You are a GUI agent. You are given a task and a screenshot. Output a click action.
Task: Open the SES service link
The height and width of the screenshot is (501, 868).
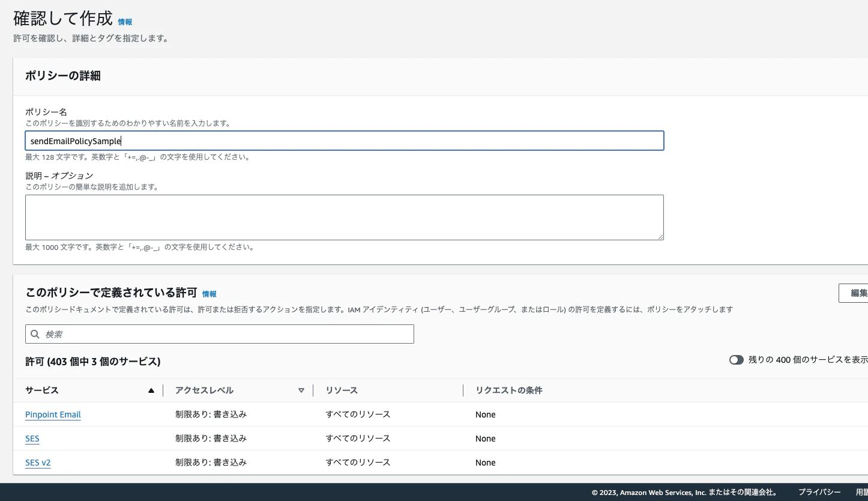click(32, 439)
